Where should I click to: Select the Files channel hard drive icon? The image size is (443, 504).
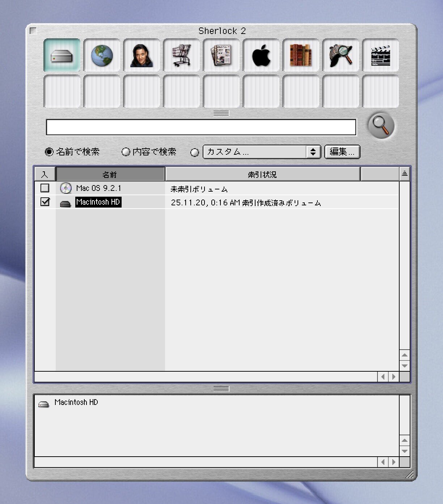coord(62,56)
